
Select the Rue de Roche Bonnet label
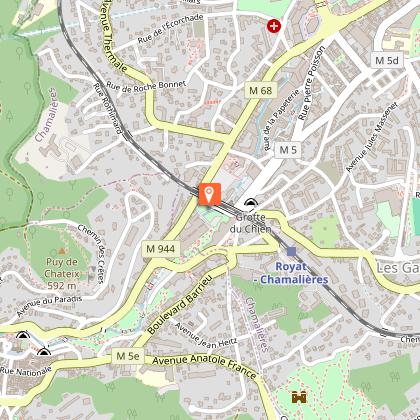point(146,87)
